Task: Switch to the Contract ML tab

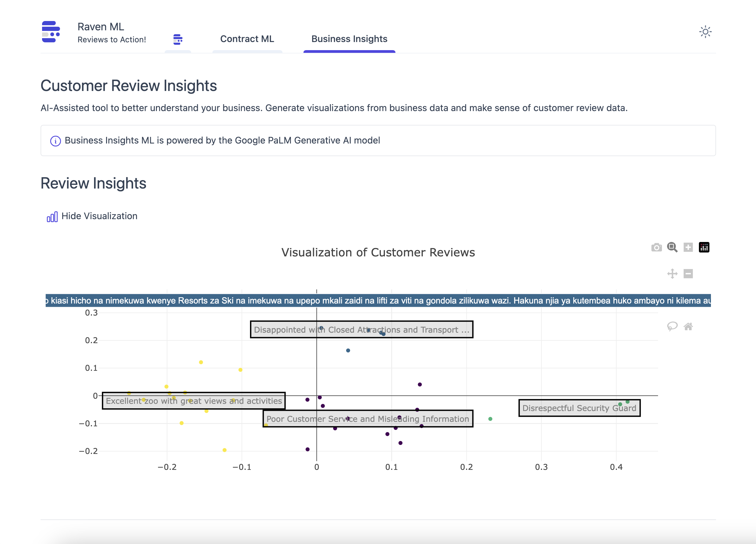Action: click(247, 39)
